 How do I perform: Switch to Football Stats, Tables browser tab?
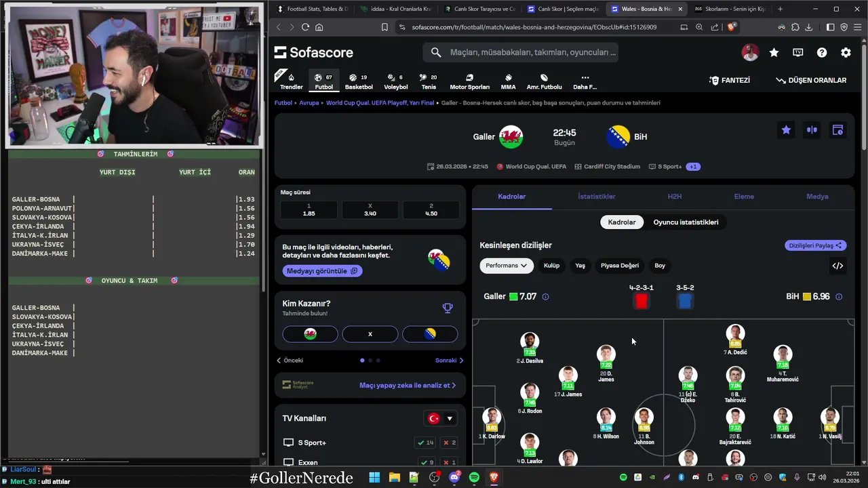point(311,9)
